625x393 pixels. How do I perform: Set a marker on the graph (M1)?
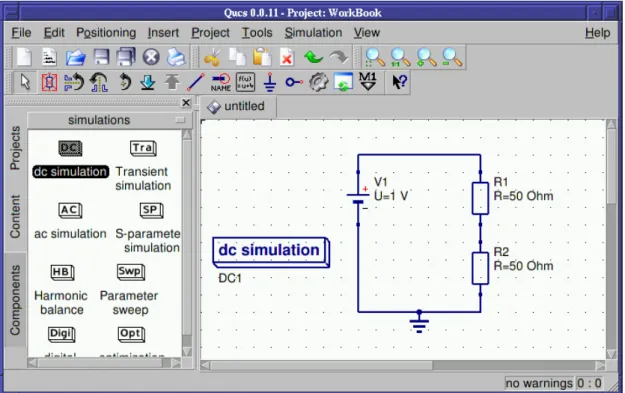[368, 82]
